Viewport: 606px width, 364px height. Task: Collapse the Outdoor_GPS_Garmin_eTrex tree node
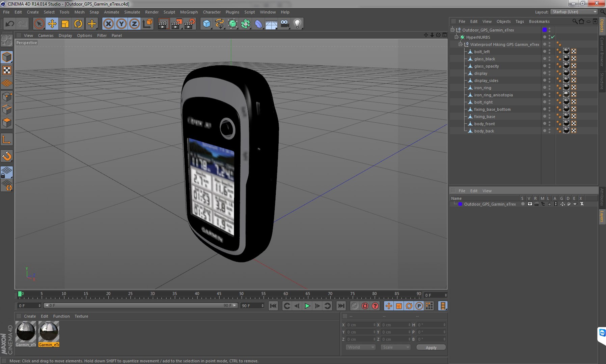453,30
